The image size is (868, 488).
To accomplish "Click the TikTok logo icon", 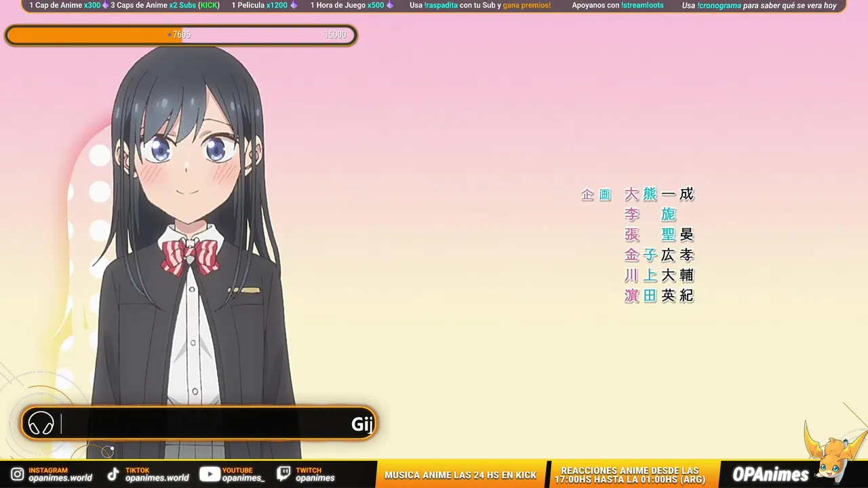I will click(x=114, y=474).
